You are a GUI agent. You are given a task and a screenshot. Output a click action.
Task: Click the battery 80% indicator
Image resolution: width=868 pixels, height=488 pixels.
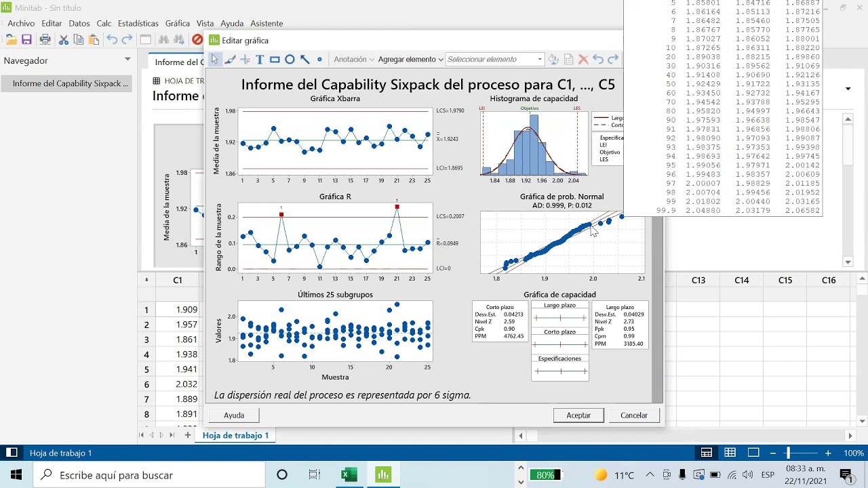coord(545,475)
